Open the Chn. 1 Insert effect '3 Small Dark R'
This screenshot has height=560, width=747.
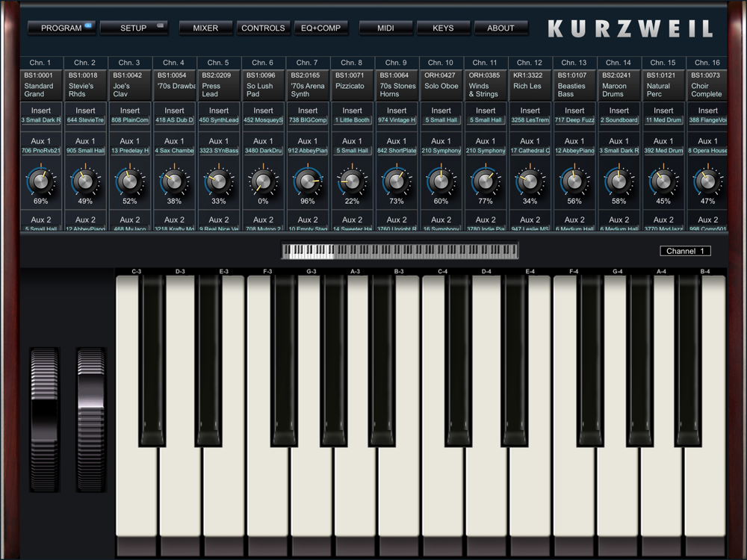(41, 120)
